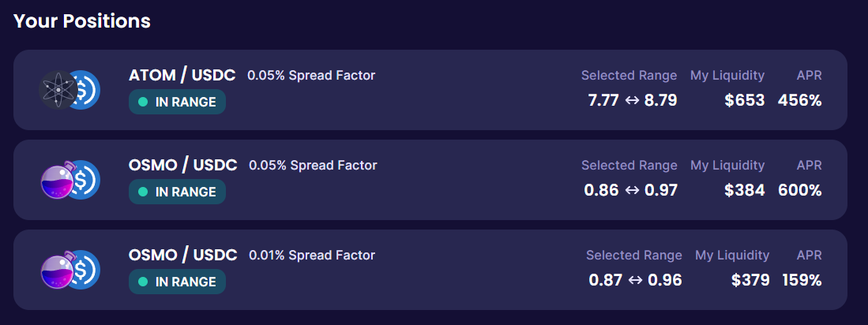Click the Your Positions heading
Viewport: 868px width, 325px height.
(x=82, y=21)
